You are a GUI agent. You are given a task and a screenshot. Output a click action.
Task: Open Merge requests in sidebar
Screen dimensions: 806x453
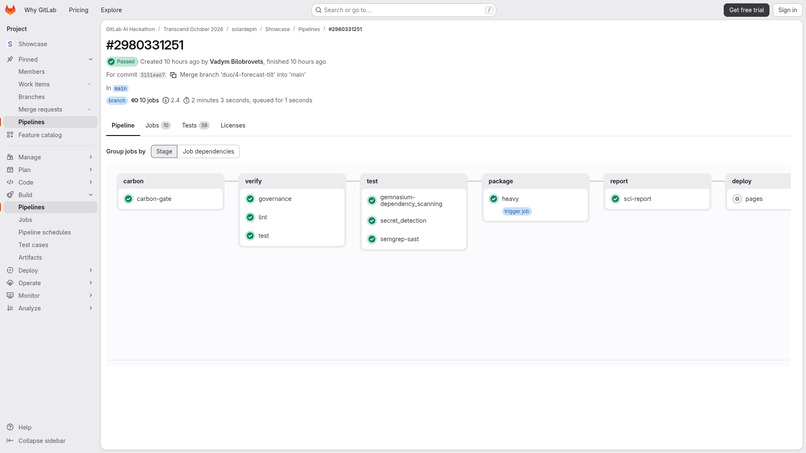50,110
